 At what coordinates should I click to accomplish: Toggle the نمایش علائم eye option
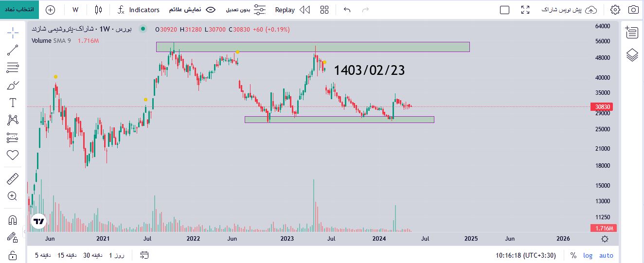(192, 10)
